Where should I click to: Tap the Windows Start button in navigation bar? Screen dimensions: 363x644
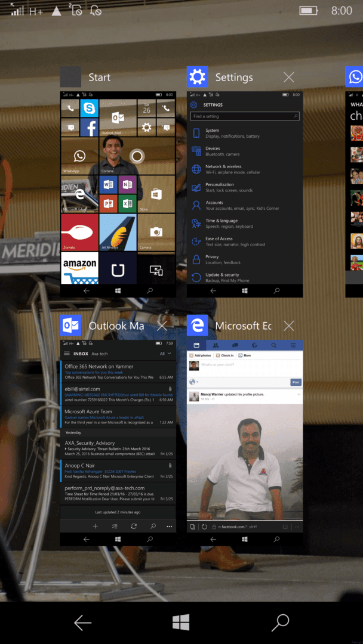coord(181,623)
